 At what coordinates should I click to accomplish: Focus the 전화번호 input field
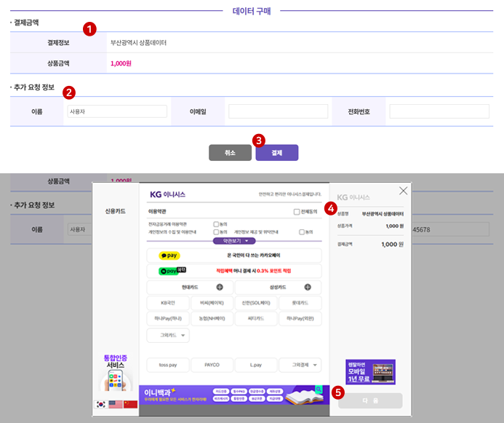tap(439, 111)
